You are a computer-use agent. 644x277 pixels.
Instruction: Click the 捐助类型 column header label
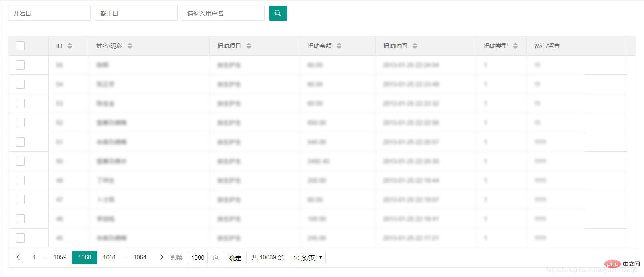pos(496,46)
